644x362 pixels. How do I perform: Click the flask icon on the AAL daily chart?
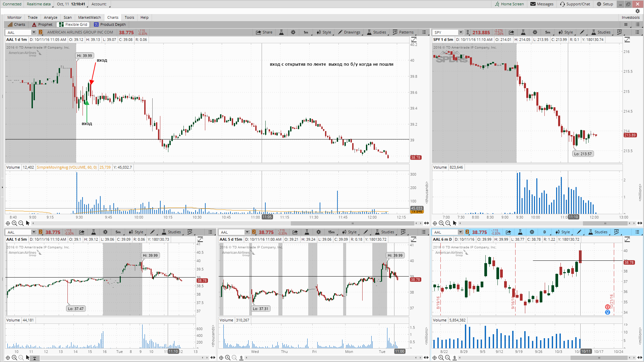coord(520,232)
